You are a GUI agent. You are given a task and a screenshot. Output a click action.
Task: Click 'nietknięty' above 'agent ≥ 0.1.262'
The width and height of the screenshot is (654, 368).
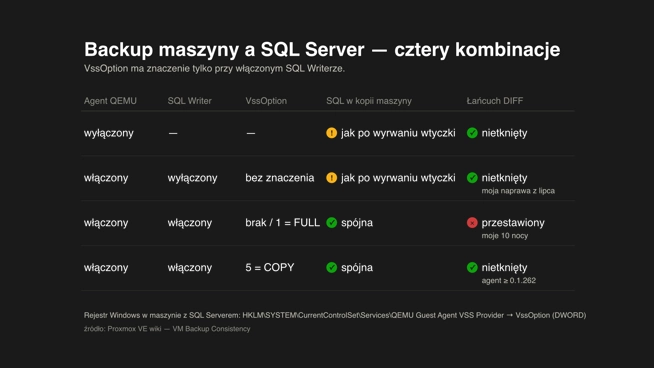coord(504,268)
